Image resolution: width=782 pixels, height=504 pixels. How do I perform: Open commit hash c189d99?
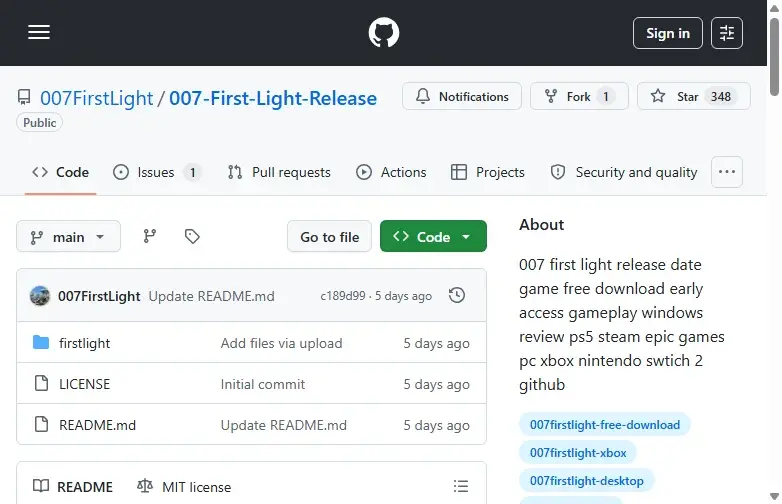point(343,296)
